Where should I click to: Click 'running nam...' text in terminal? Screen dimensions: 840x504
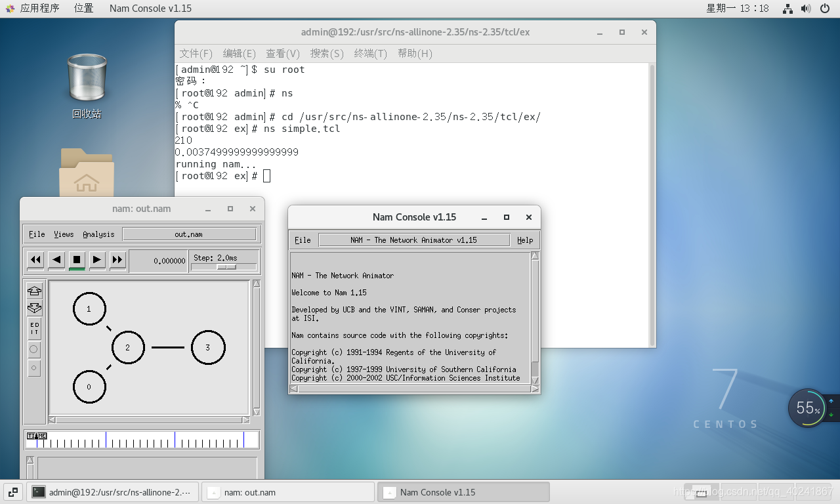point(216,164)
